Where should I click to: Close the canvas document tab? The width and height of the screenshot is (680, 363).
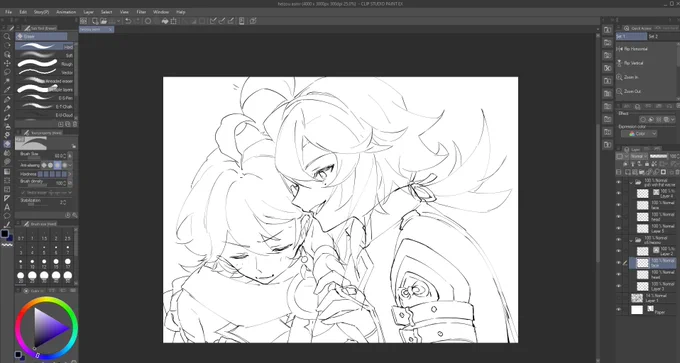tap(111, 29)
